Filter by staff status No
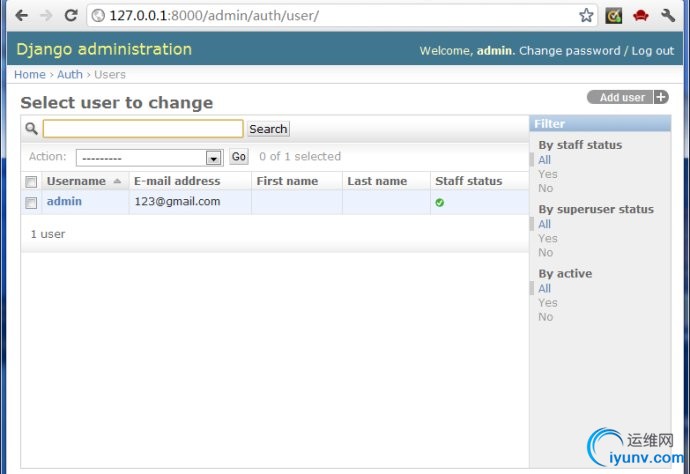 pos(546,188)
